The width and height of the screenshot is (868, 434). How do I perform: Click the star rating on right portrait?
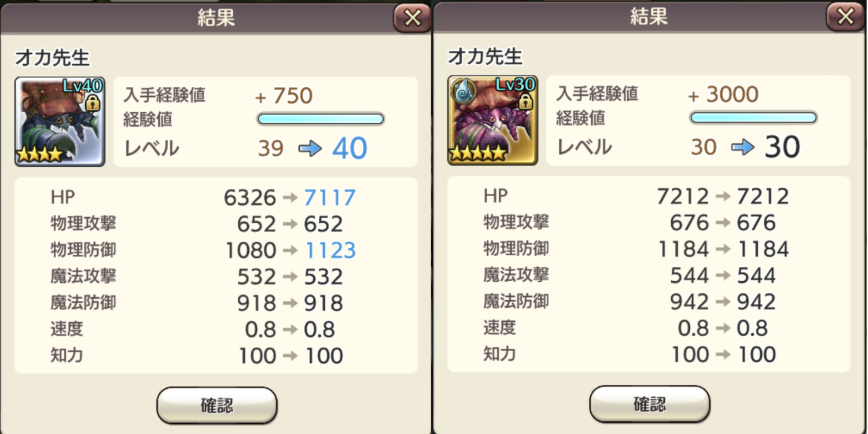479,153
